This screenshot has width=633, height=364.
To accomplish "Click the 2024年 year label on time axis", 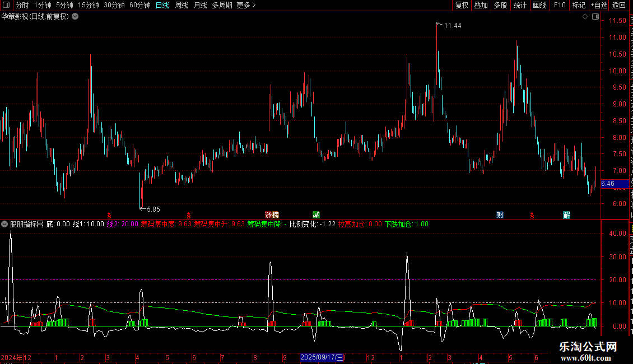I will 12,357.
